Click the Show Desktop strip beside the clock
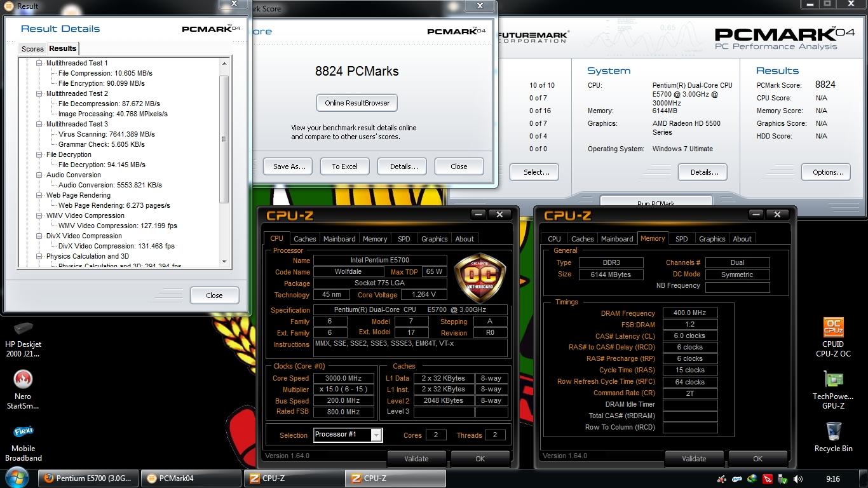868x488 pixels. [x=864, y=478]
